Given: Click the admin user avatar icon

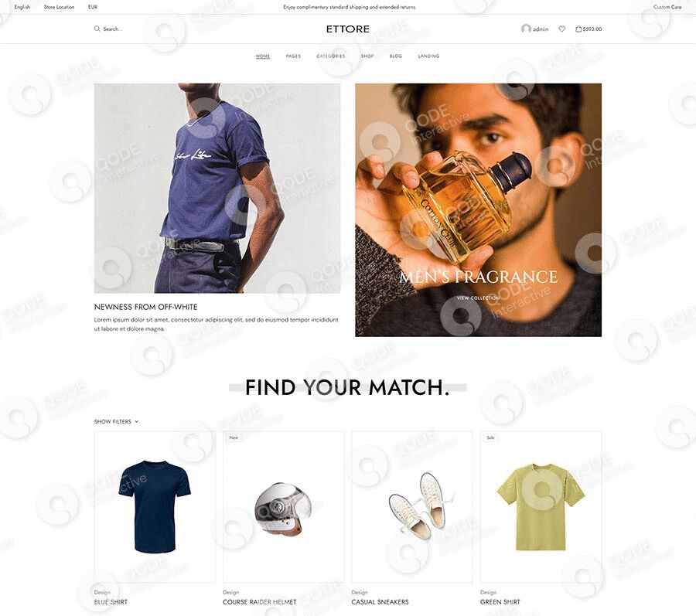Looking at the screenshot, I should (526, 29).
